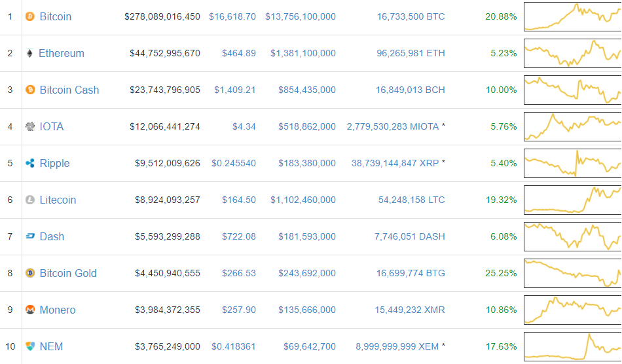Click Monero volume $135,666,000

pyautogui.click(x=307, y=310)
